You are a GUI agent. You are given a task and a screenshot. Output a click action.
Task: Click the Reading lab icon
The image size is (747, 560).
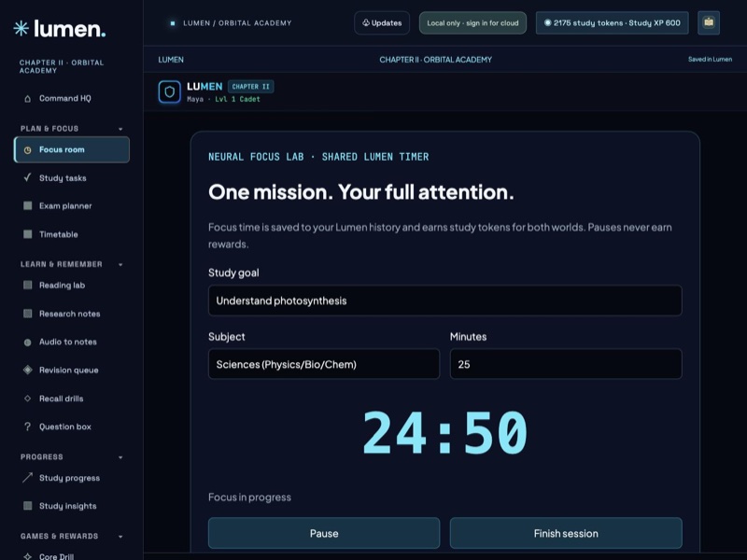(28, 285)
